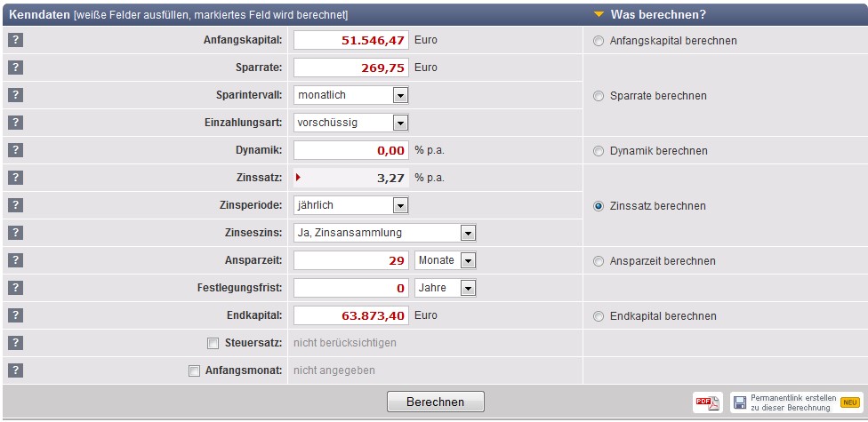Click into the Endkapital input field
The width and height of the screenshot is (868, 422).
click(351, 315)
